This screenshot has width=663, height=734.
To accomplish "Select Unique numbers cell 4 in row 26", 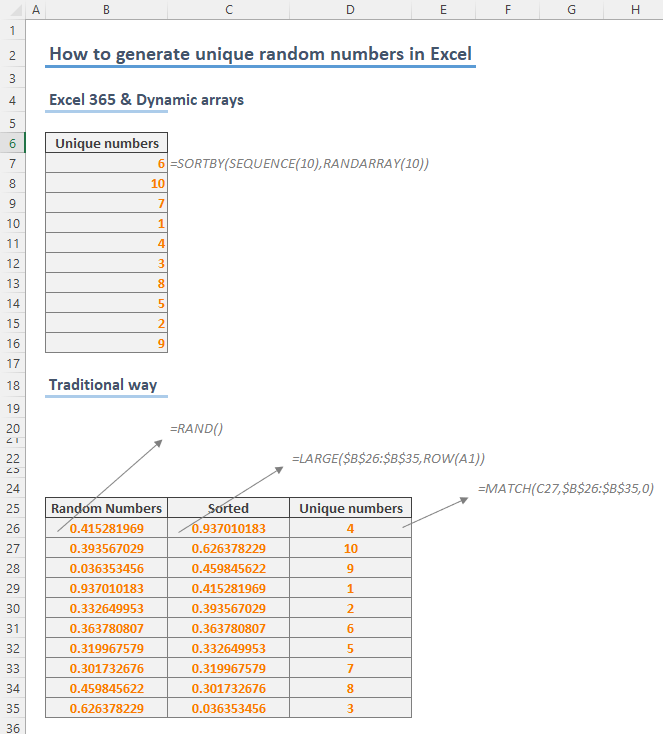I will pos(351,528).
